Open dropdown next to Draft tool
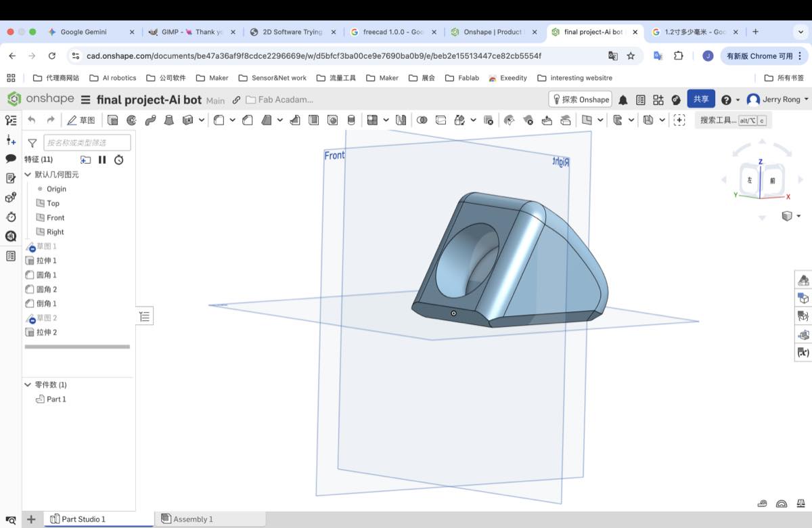Screen dimensions: 812x528 [x=280, y=120]
